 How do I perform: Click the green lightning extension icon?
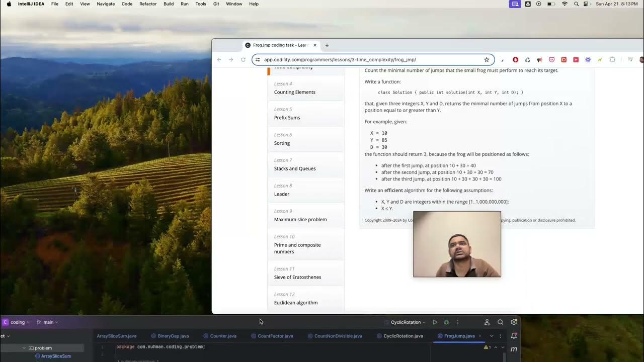600,59
